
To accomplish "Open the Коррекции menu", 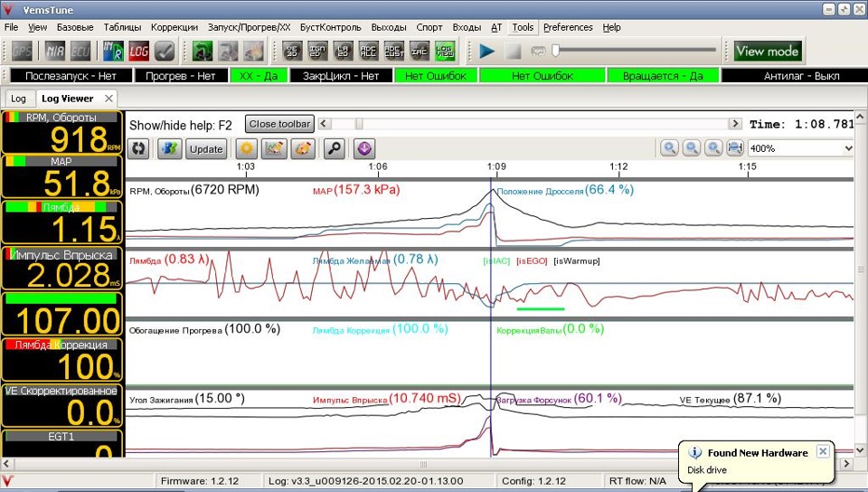I will click(x=175, y=27).
